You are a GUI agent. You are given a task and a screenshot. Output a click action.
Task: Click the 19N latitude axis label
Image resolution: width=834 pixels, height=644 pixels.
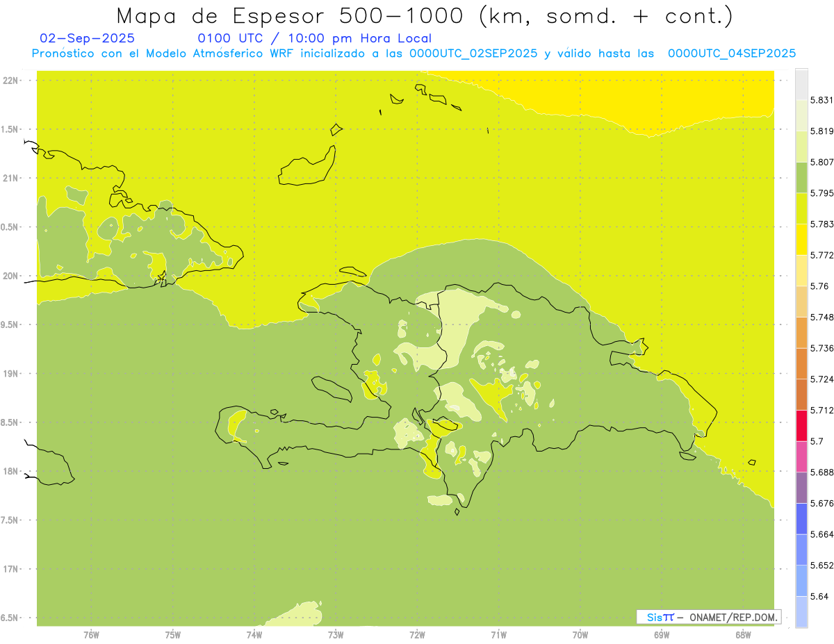11,374
